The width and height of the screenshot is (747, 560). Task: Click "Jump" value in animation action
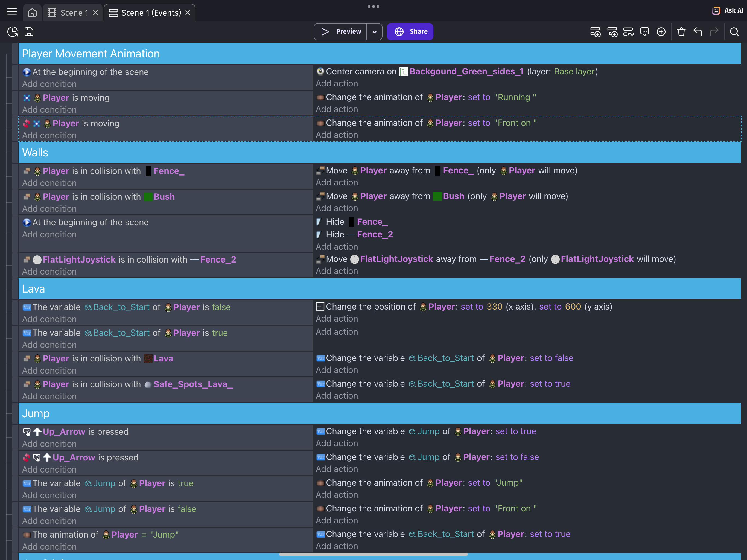pos(508,483)
